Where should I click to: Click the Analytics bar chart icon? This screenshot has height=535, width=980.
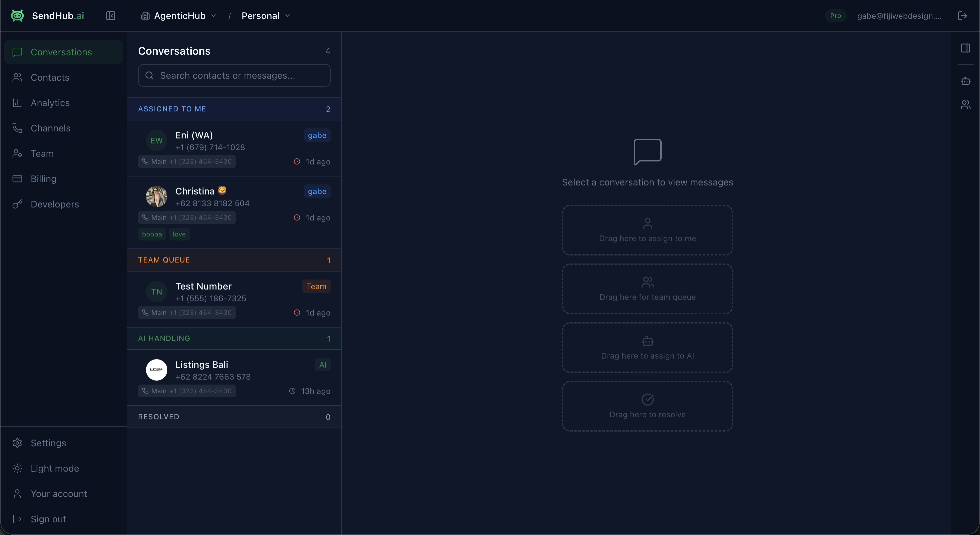(x=17, y=102)
